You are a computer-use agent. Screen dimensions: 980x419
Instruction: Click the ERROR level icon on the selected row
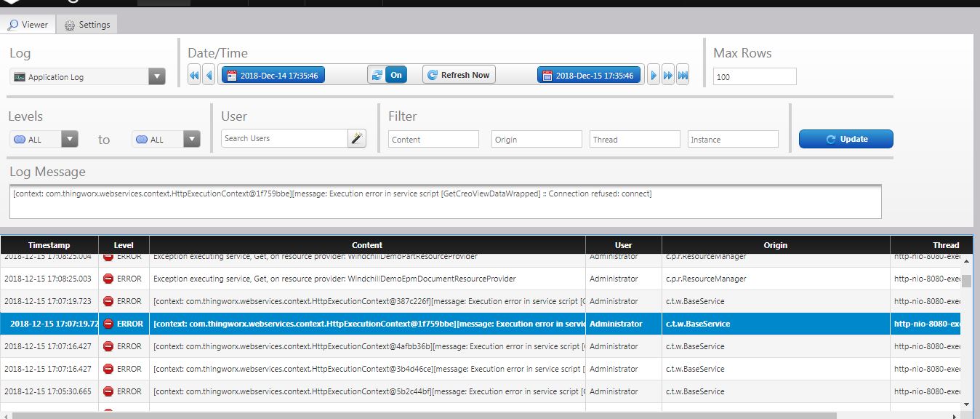[108, 324]
